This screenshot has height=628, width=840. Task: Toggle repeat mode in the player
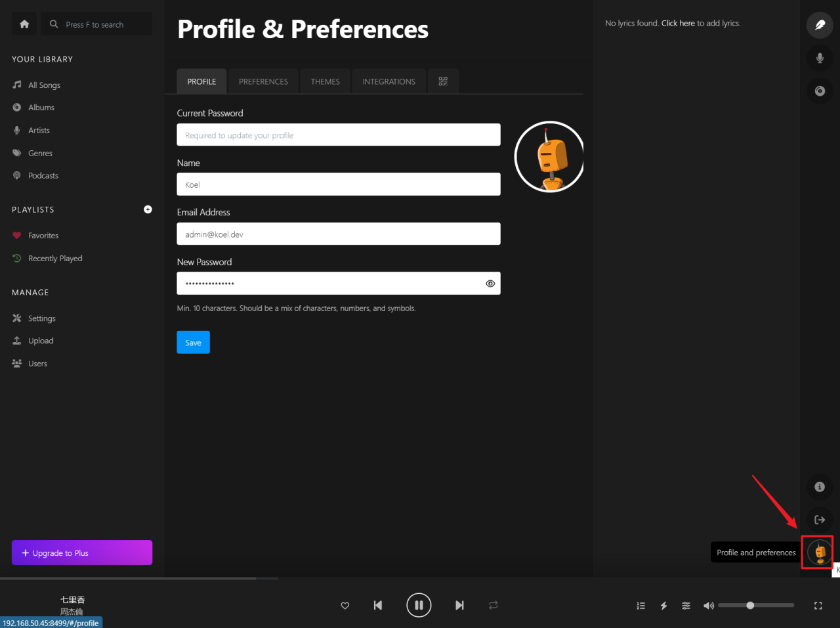[x=493, y=605]
